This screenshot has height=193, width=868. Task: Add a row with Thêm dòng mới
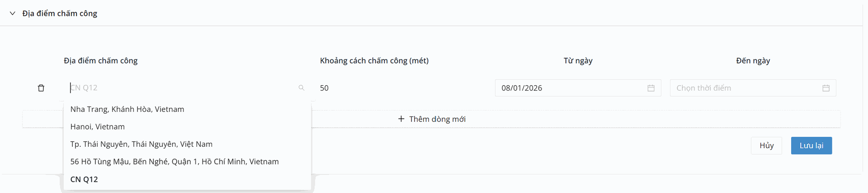(432, 119)
